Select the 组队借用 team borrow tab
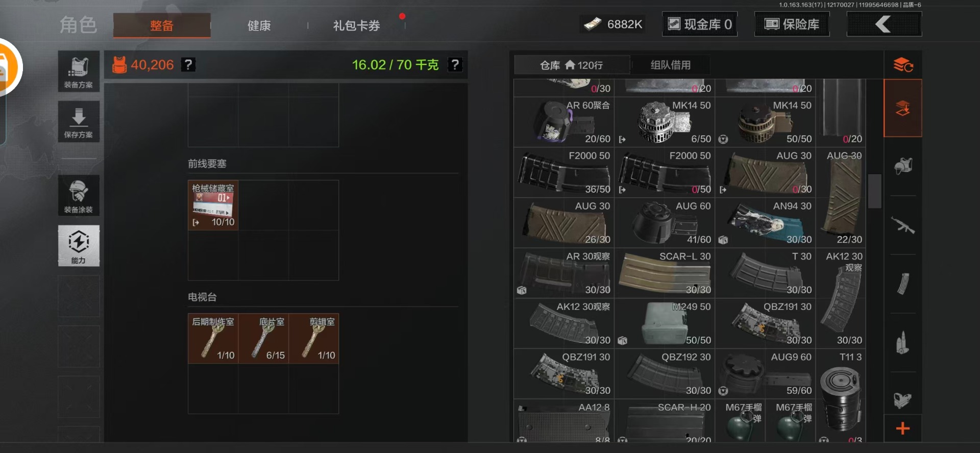 click(670, 65)
